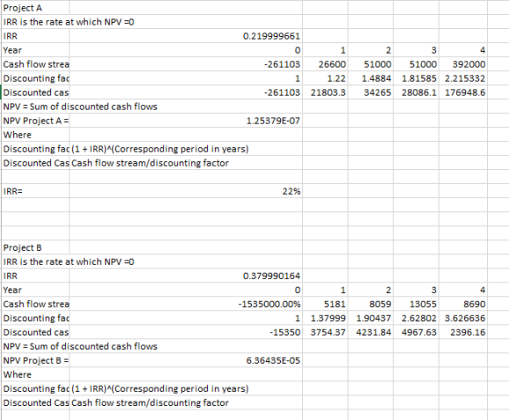509x420 pixels.
Task: Select discounting factor cell 1.4884
Action: click(x=370, y=79)
